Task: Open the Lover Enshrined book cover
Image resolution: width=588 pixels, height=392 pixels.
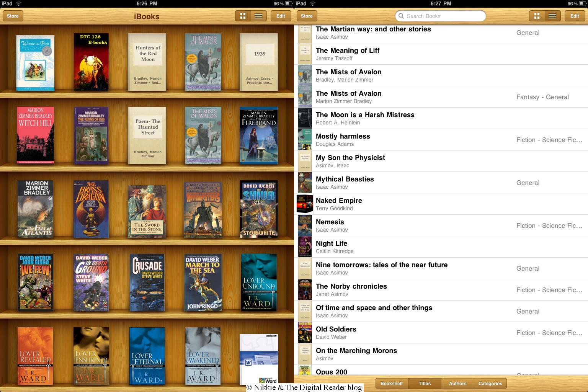Action: pos(91,356)
